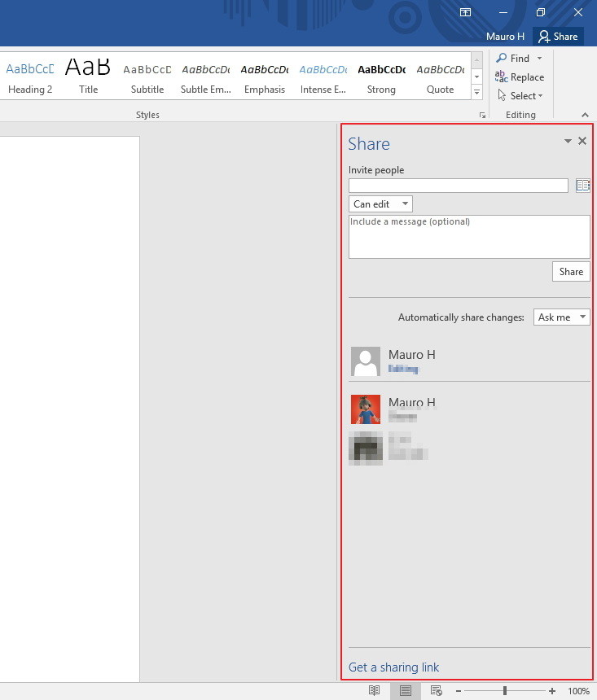Apply the Subtitle style
Image resolution: width=597 pixels, height=700 pixels.
pyautogui.click(x=147, y=77)
